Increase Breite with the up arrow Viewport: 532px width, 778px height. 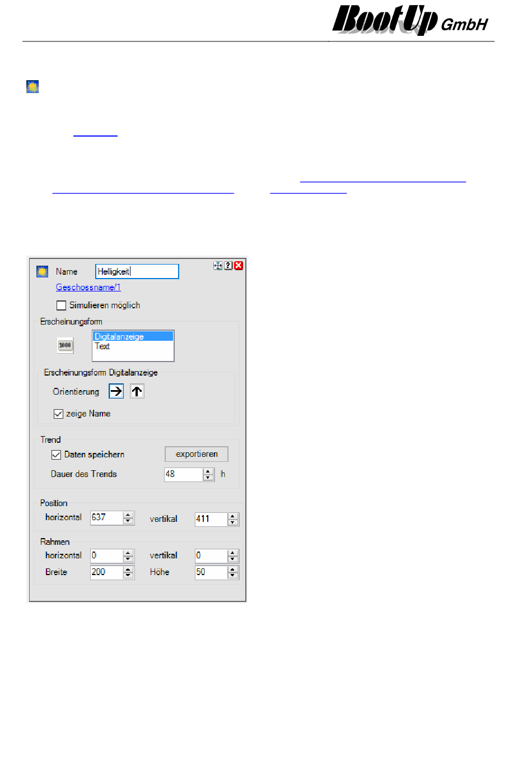(x=128, y=569)
